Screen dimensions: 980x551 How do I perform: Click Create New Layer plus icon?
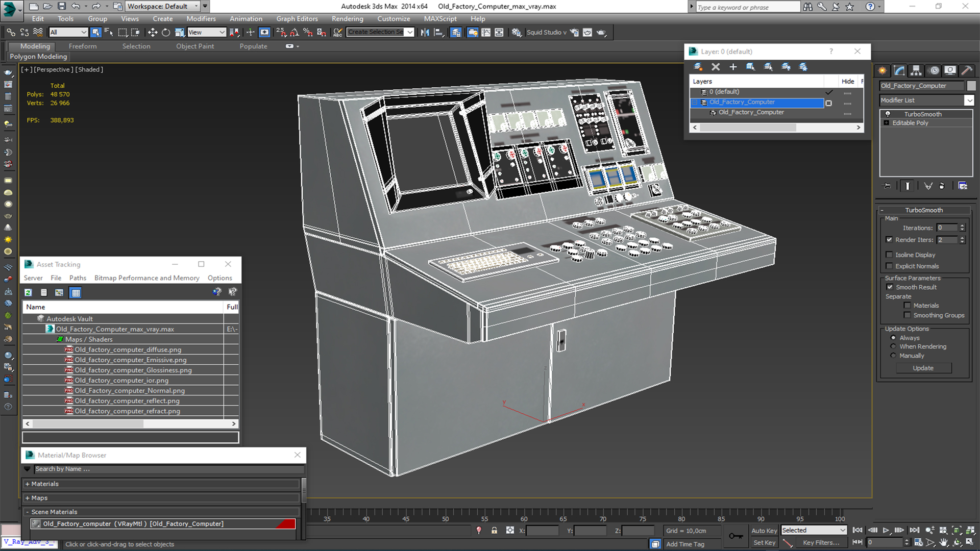click(733, 67)
